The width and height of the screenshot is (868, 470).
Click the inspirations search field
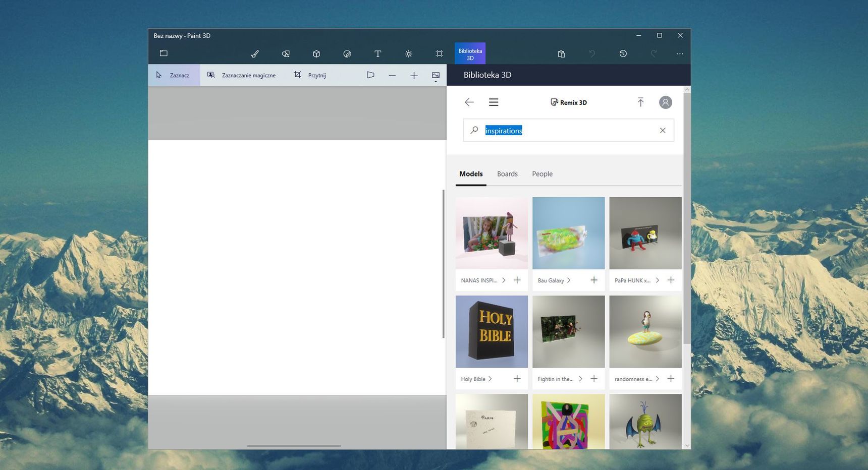tap(568, 131)
